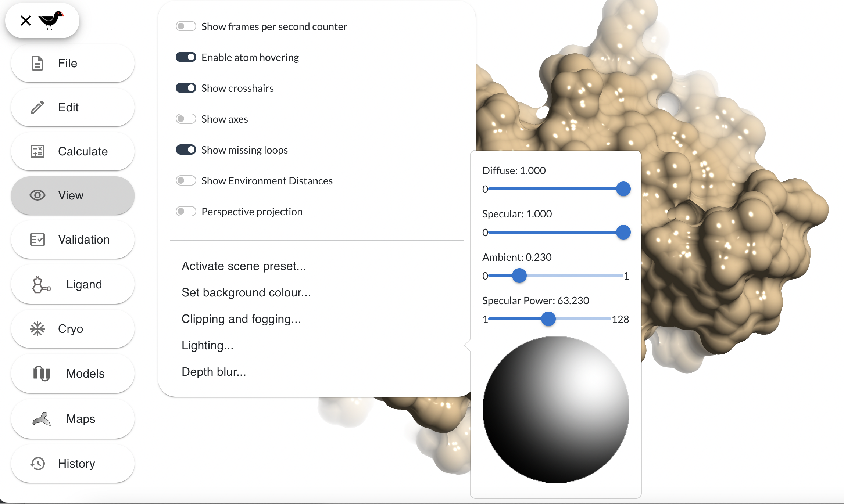The image size is (844, 504).
Task: Enable the frames per second counter
Action: coord(186,26)
